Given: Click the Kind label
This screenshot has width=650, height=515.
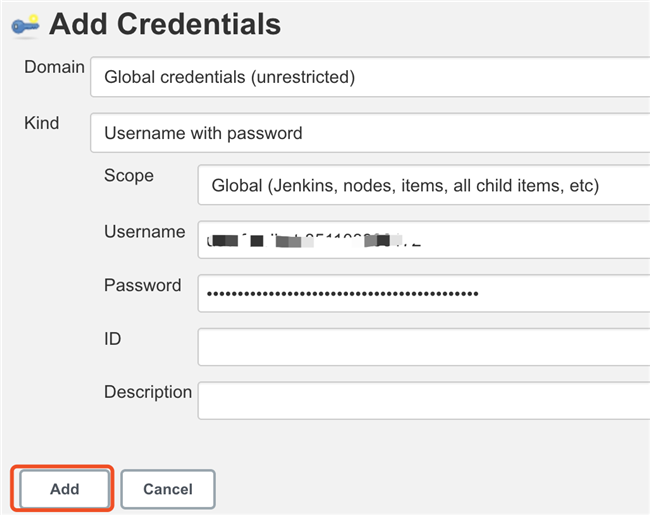Looking at the screenshot, I should click(42, 123).
